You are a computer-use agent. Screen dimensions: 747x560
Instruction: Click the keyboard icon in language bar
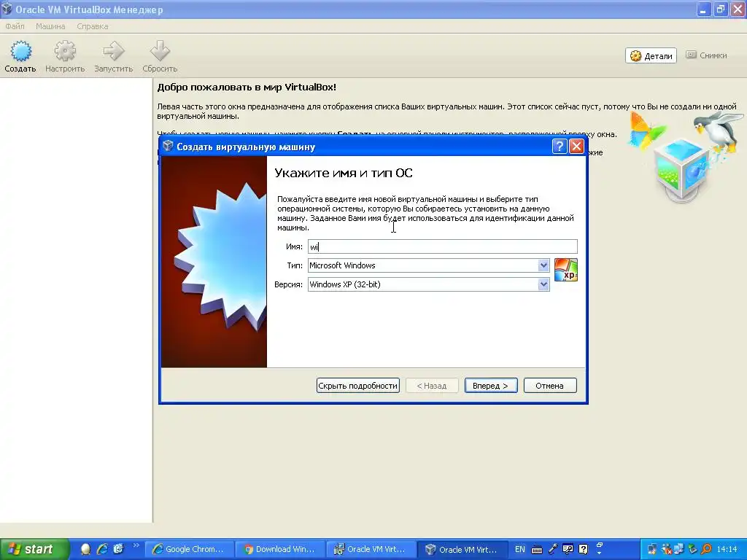536,550
